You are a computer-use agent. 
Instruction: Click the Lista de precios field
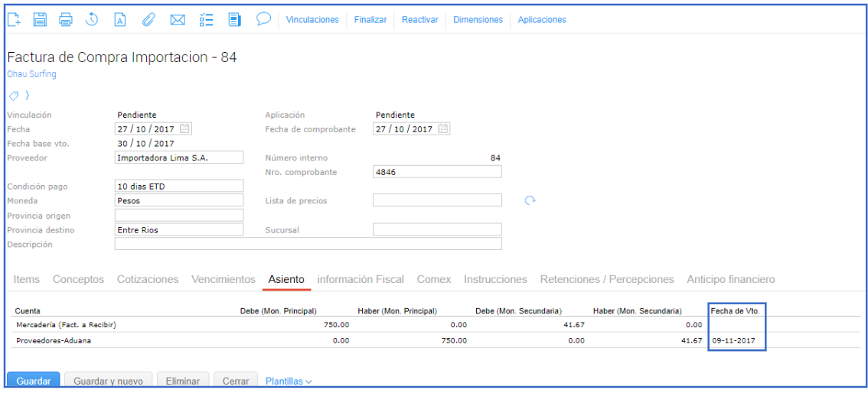(437, 200)
